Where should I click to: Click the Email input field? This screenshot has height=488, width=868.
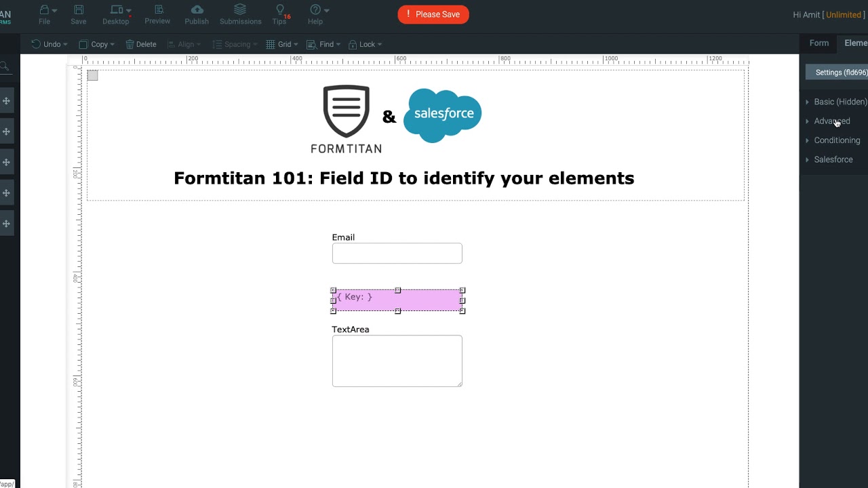397,253
